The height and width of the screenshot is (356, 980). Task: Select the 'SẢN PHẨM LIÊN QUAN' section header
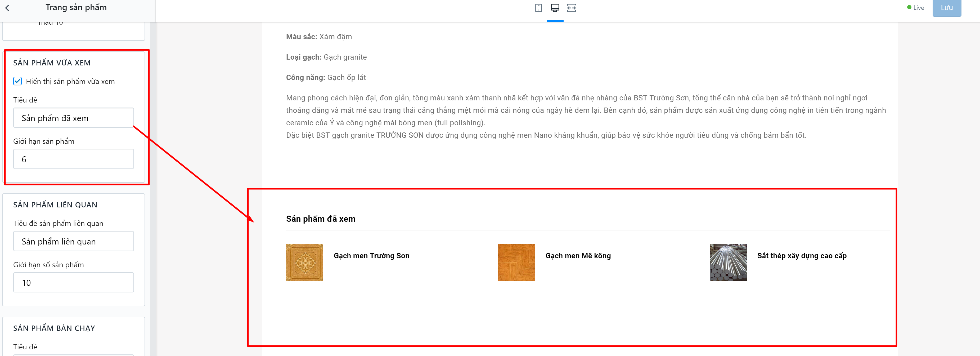pyautogui.click(x=55, y=205)
